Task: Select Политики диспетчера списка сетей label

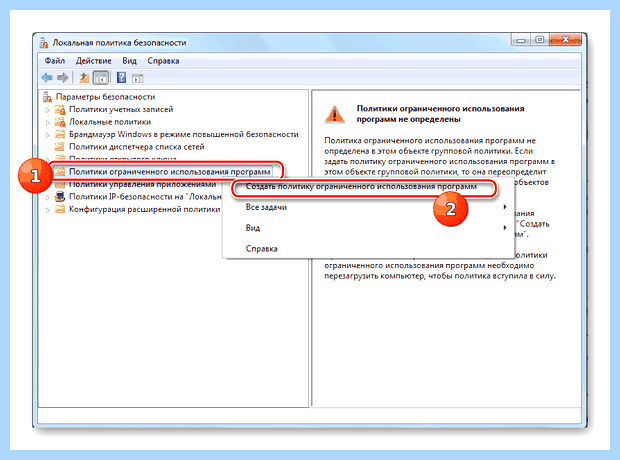Action: coord(136,147)
